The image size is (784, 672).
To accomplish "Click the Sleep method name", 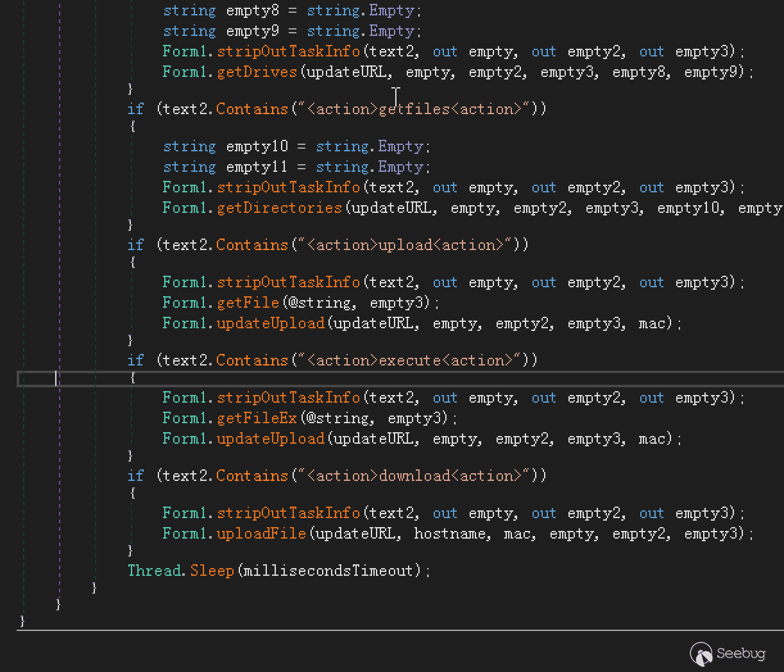I will click(x=212, y=570).
